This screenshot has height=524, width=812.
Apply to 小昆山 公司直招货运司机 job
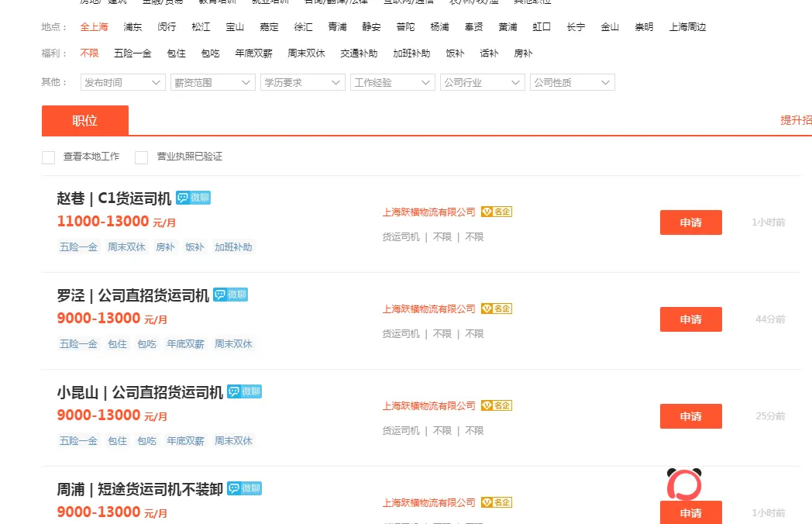[x=691, y=416]
